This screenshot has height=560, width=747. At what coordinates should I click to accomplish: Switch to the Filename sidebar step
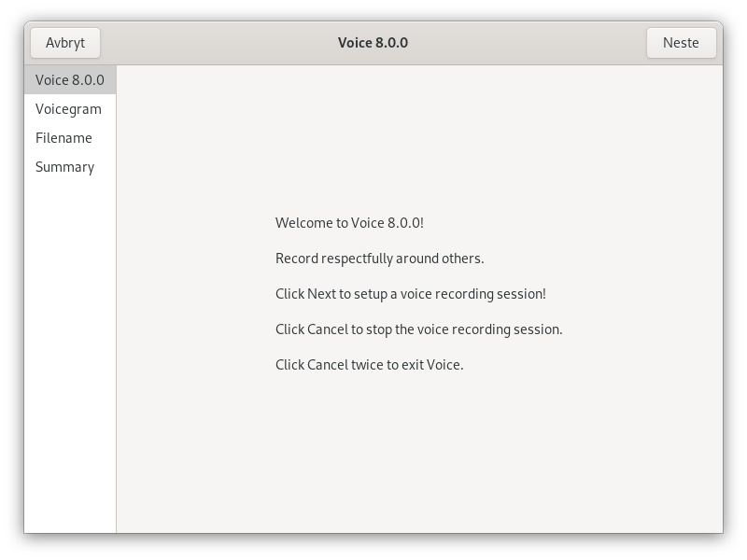(70, 138)
